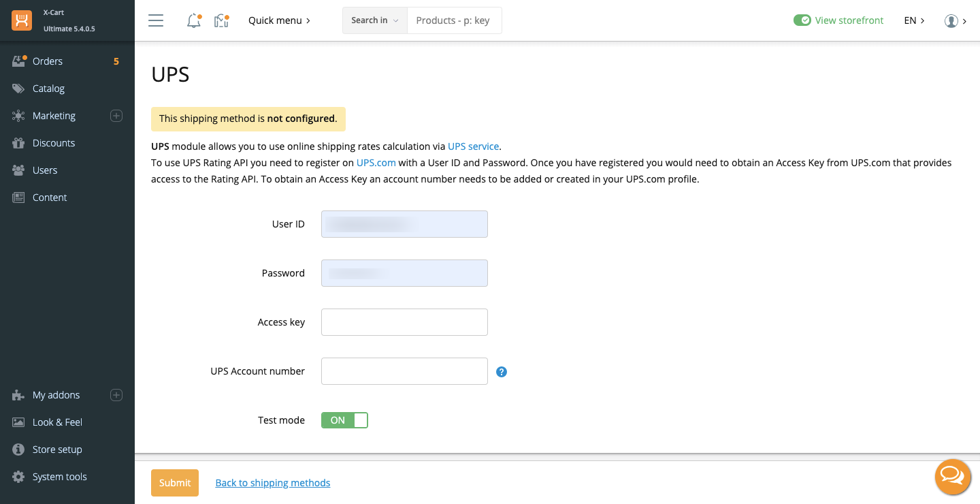Follow the Back to shipping methods link
980x504 pixels.
pyautogui.click(x=273, y=483)
